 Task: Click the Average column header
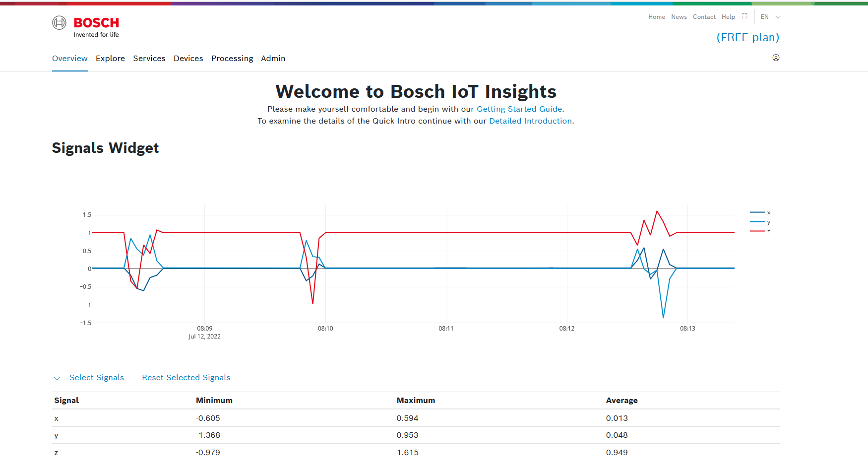point(622,401)
